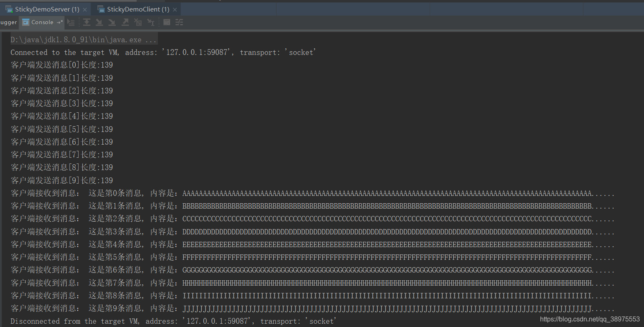
Task: Click the Step Out icon
Action: pos(125,22)
